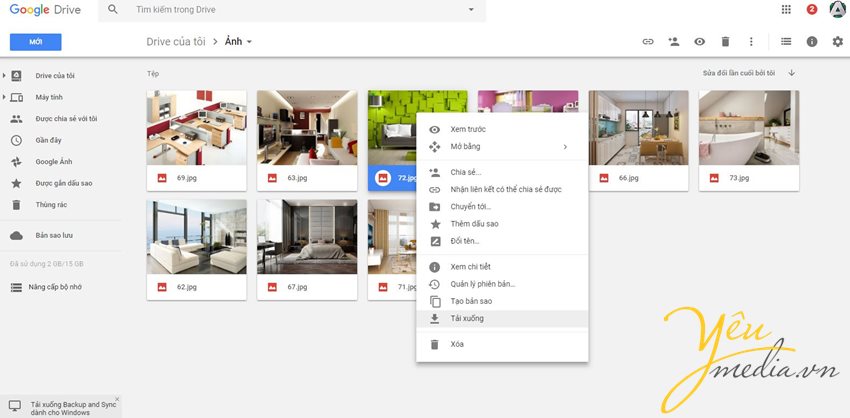The image size is (850, 418).
Task: Switch to list view layout icon
Action: coord(786,41)
